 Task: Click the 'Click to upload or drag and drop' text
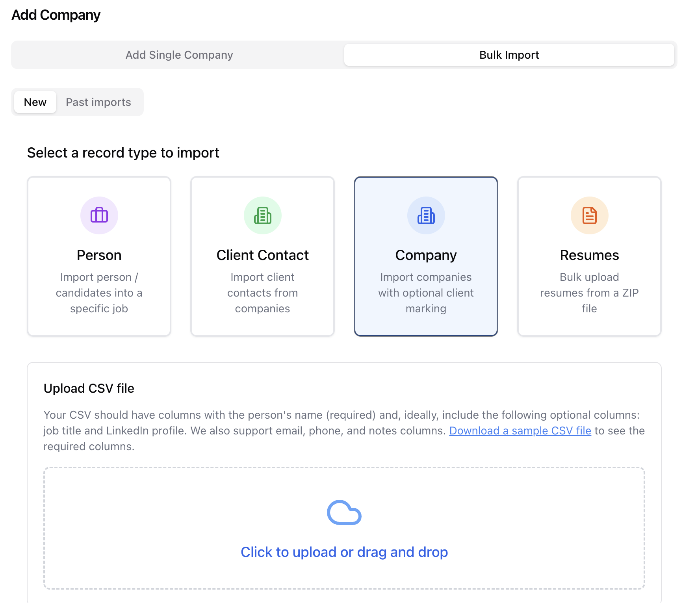[x=344, y=552]
